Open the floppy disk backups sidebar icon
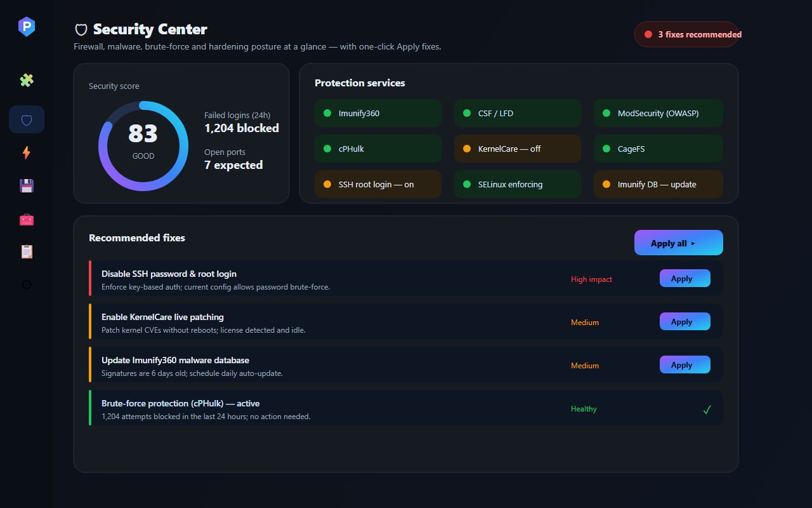 [x=27, y=186]
